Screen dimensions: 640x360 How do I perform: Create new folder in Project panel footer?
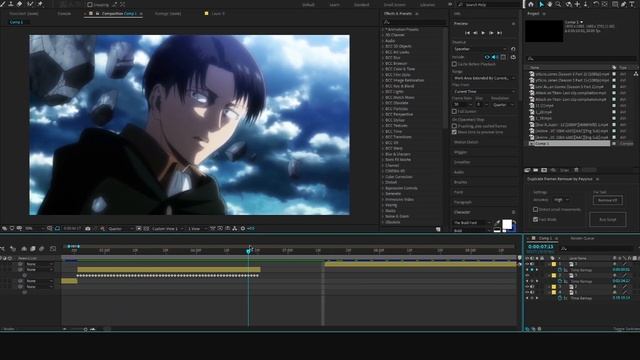pyautogui.click(x=536, y=170)
